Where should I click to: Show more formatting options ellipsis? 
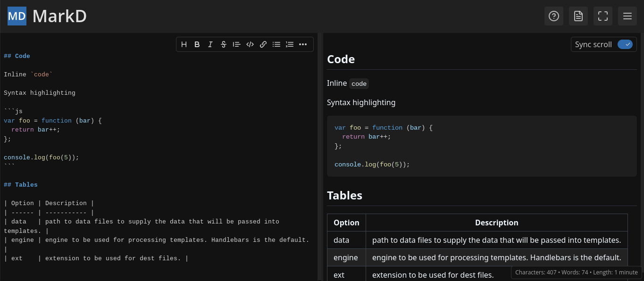click(303, 44)
